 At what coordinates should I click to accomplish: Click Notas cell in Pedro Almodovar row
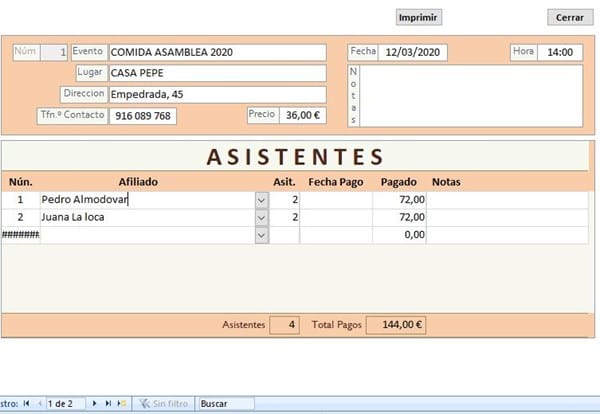point(507,200)
